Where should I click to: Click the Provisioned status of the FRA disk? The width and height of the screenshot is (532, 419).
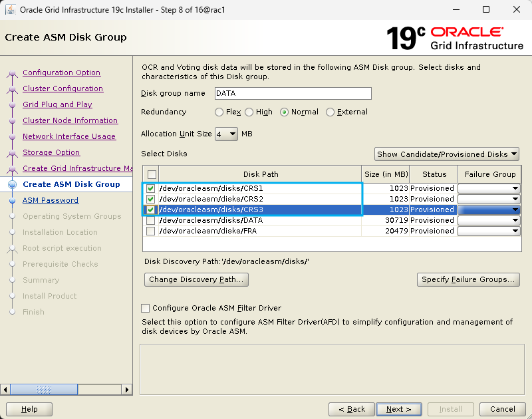pos(434,231)
